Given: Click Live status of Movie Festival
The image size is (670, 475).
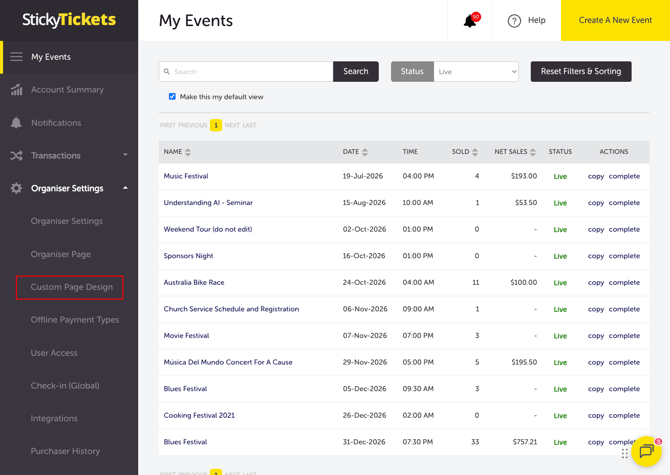Looking at the screenshot, I should pos(560,336).
